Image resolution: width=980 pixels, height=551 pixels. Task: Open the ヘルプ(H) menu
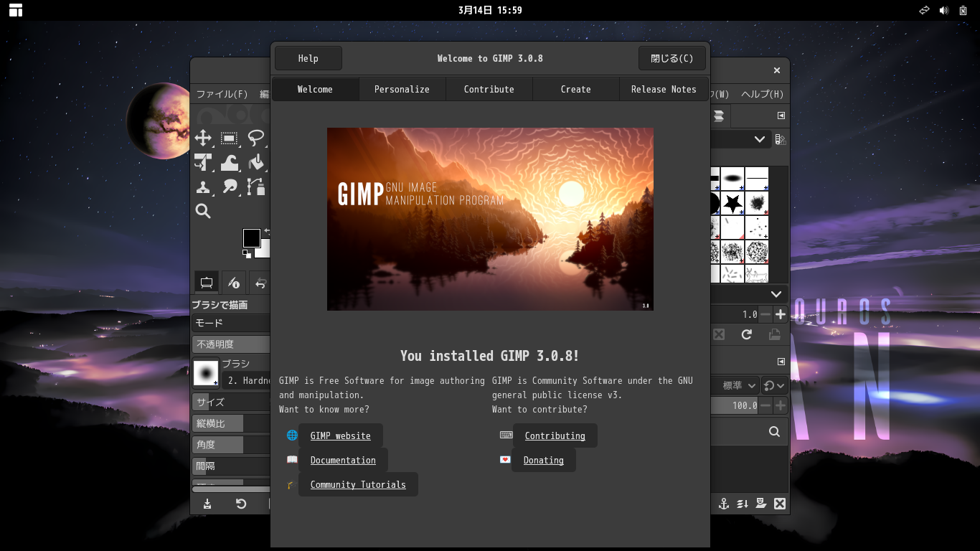tap(763, 94)
